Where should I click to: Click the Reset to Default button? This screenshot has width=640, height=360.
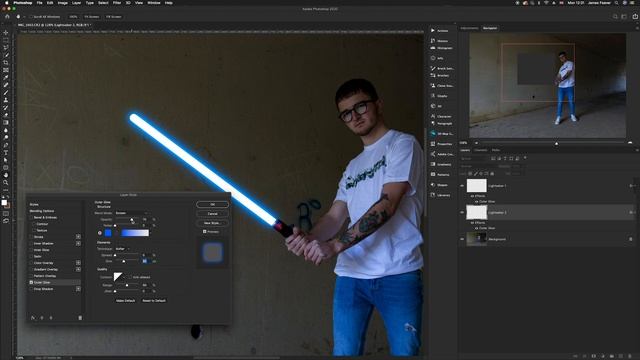(x=154, y=300)
